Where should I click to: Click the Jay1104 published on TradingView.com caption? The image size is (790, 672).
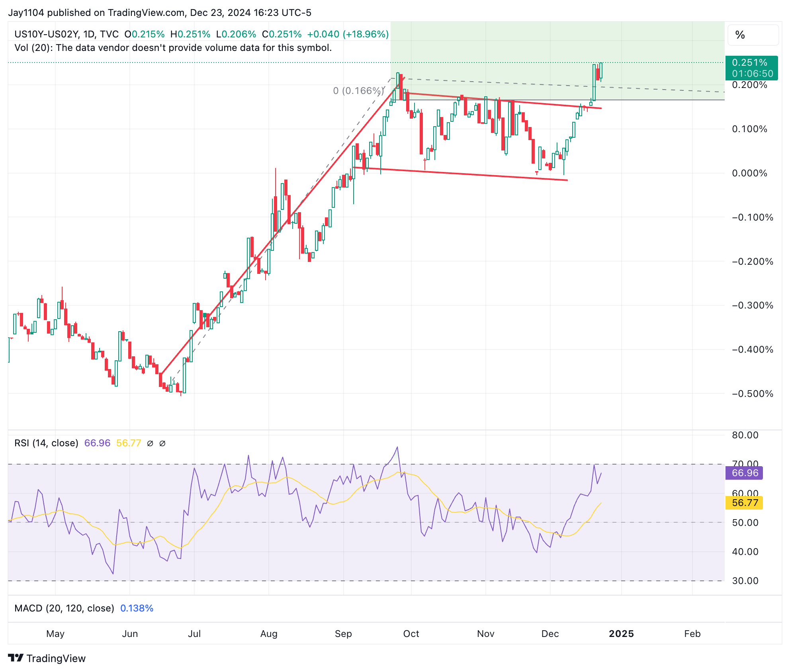coord(160,13)
